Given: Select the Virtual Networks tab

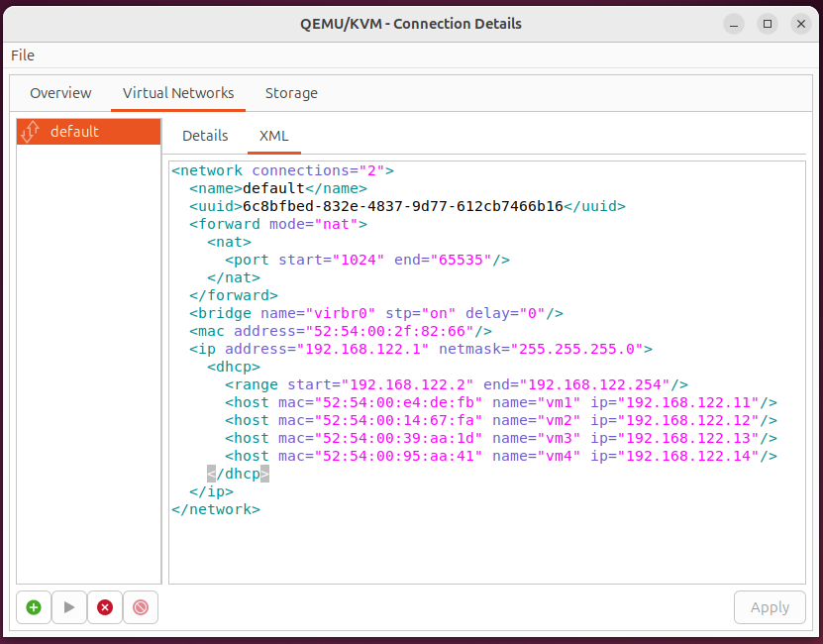Looking at the screenshot, I should tap(178, 93).
